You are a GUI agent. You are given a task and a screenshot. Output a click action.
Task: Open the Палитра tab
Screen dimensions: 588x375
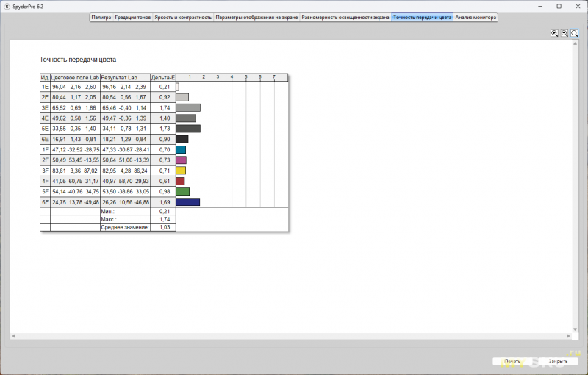pos(101,17)
